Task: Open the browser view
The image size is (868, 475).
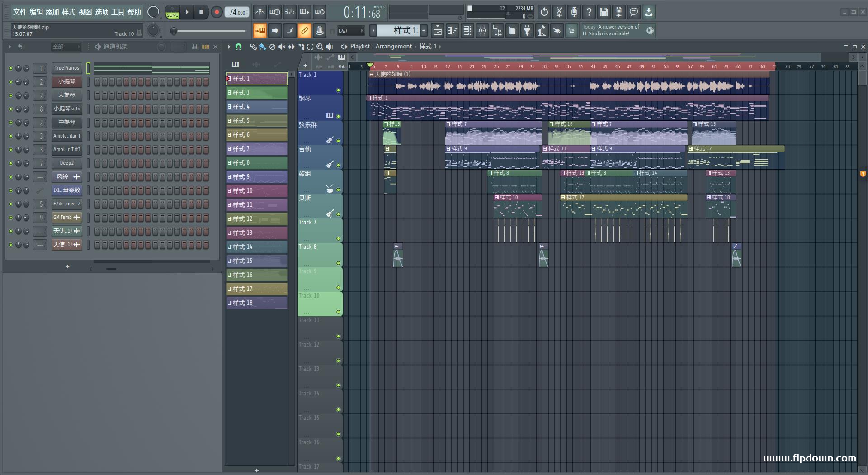Action: coord(497,30)
